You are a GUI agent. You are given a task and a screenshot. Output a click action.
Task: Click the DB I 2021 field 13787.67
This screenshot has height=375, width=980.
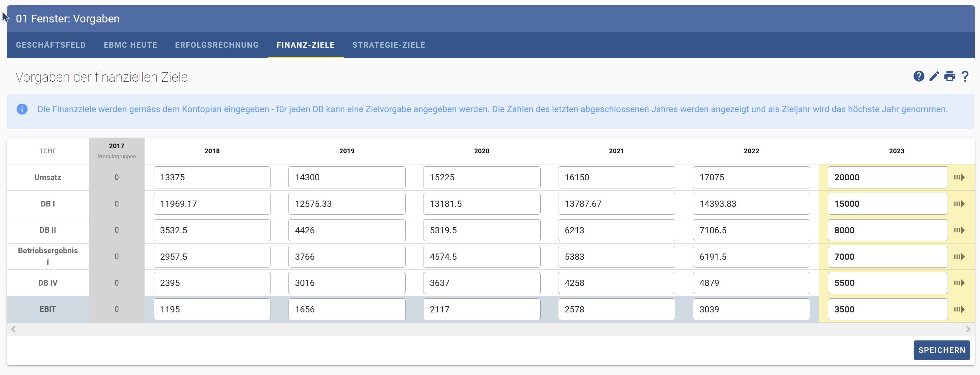click(616, 204)
